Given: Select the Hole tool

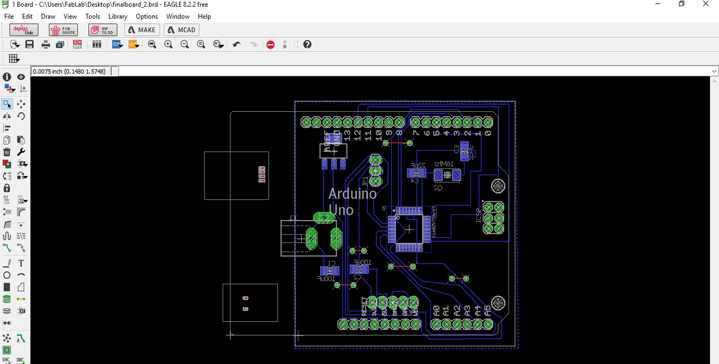Looking at the screenshot, I should tap(7, 311).
